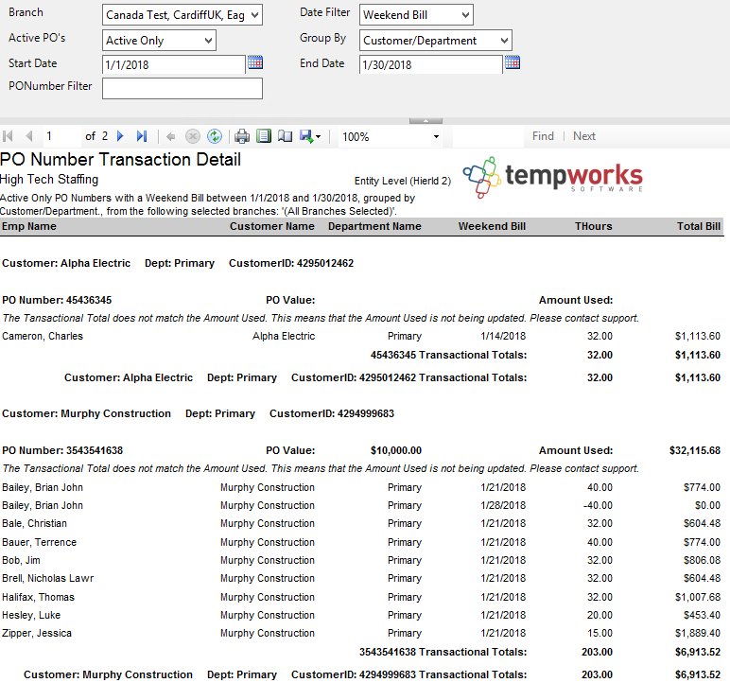The image size is (730, 700).
Task: Open the Group By dropdown
Action: pyautogui.click(x=503, y=41)
